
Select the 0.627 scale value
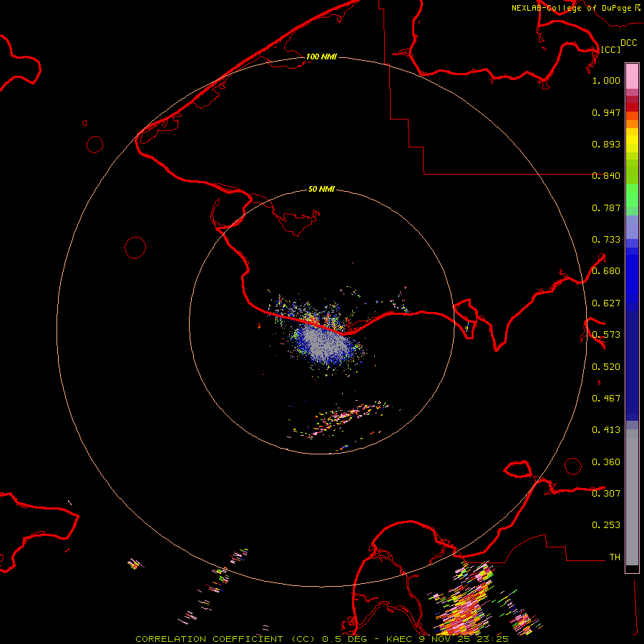[606, 303]
